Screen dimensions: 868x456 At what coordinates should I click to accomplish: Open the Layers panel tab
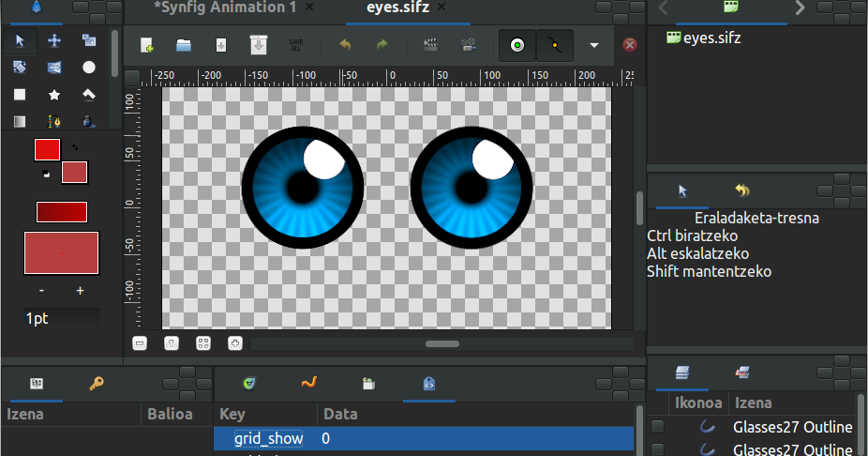[682, 372]
